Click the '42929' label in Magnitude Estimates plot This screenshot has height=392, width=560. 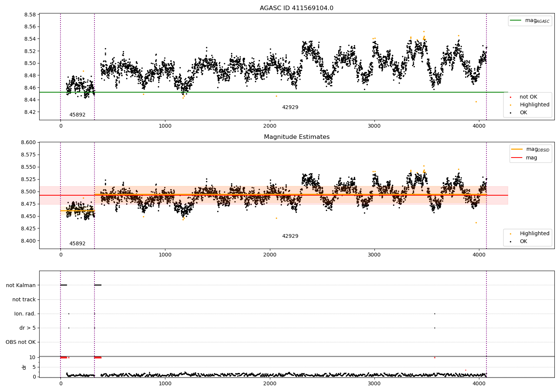click(290, 236)
